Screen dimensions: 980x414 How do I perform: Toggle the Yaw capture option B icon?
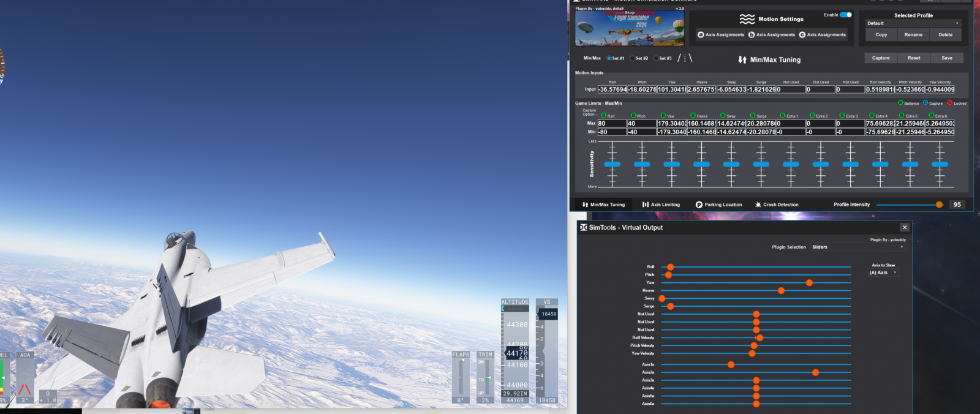click(663, 115)
